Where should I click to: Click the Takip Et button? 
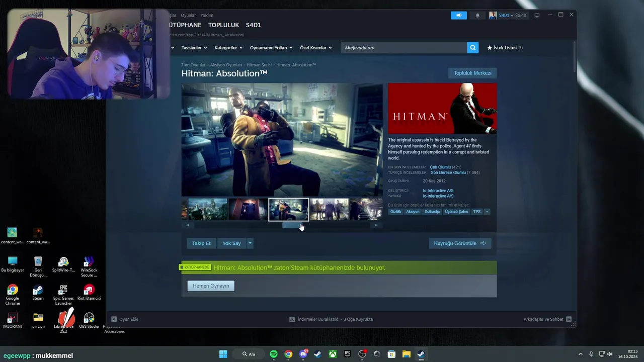click(x=201, y=243)
